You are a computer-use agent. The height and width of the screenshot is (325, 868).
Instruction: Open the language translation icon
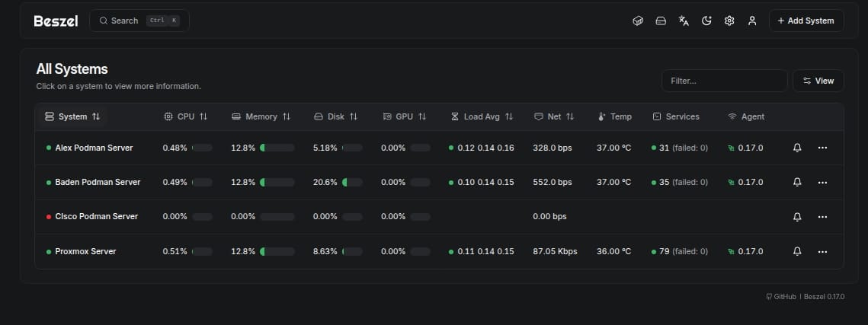click(x=684, y=21)
